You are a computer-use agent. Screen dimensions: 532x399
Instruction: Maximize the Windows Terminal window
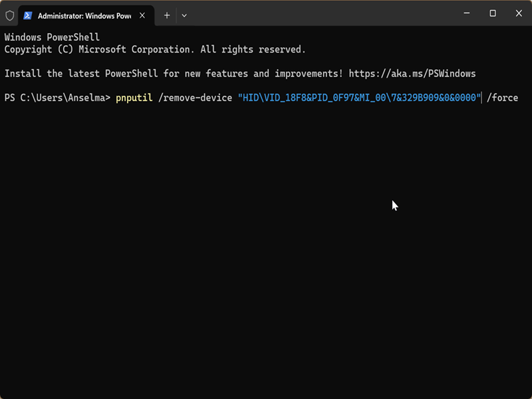click(493, 13)
